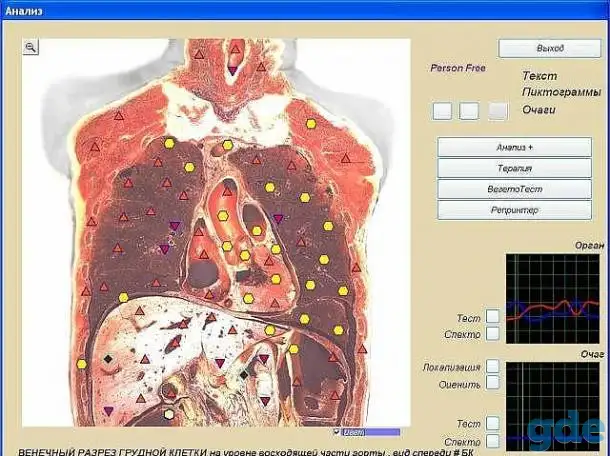The width and height of the screenshot is (610, 456).
Task: Enable the Оценить checkbox
Action: point(493,382)
